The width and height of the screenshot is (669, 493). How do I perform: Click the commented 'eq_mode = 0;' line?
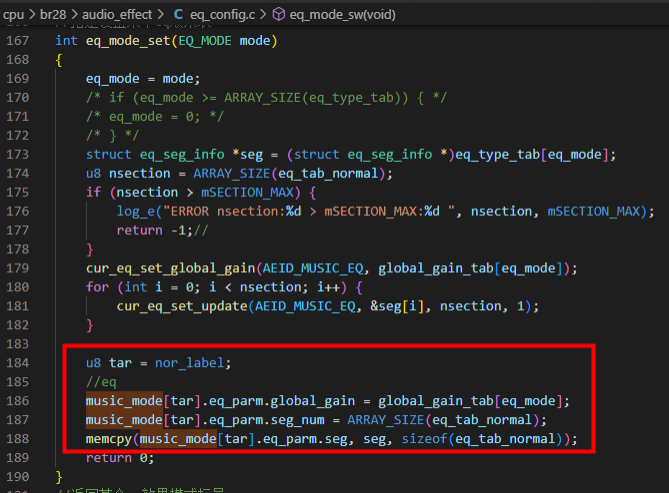(x=154, y=117)
